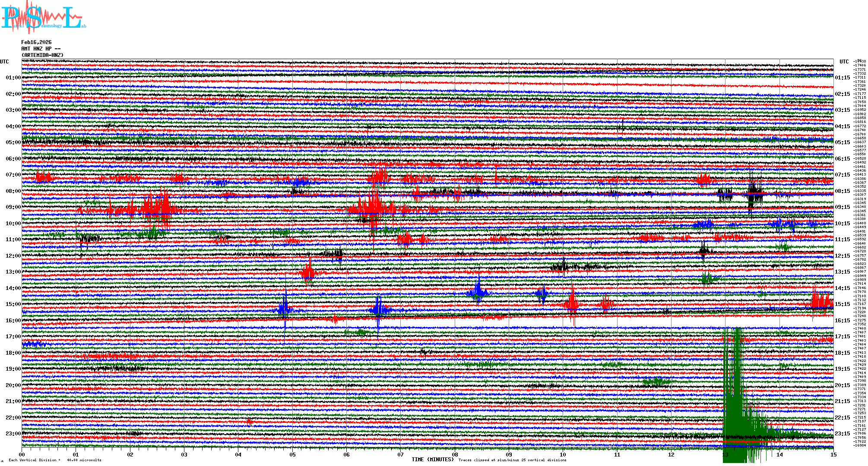Click minute 05 on the bottom axis

click(x=292, y=454)
